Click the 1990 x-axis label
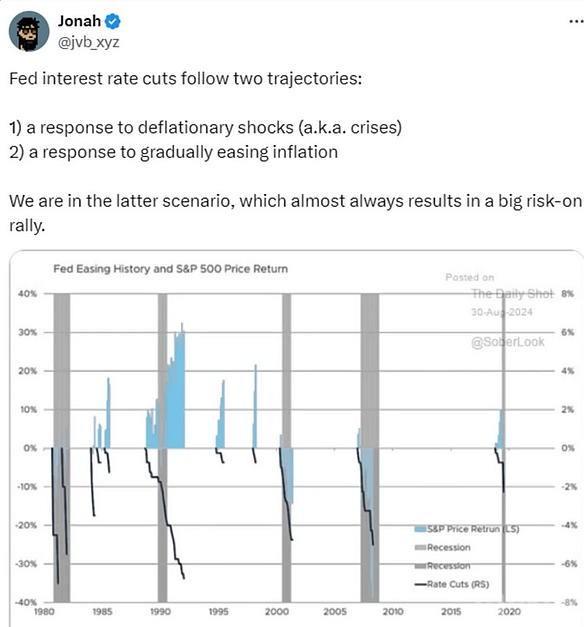Image resolution: width=584 pixels, height=627 pixels. [x=160, y=612]
